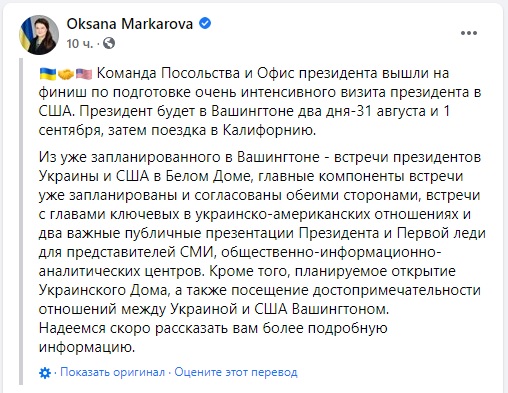Screen dimensions: 508x393
Task: Click 'Белом Доме' phrase in the post
Action: (207, 176)
